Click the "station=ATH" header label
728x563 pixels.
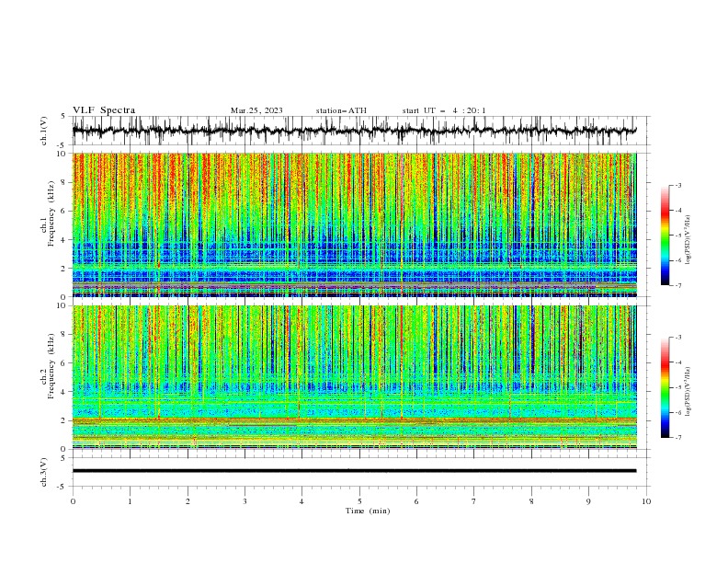coord(341,110)
